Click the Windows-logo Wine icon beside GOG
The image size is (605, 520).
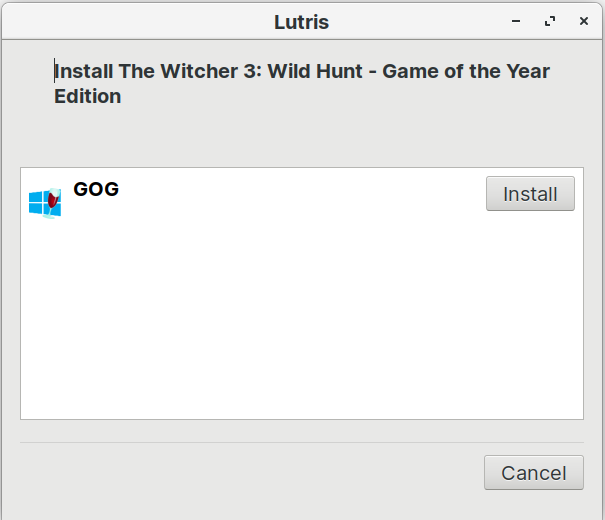(38, 205)
